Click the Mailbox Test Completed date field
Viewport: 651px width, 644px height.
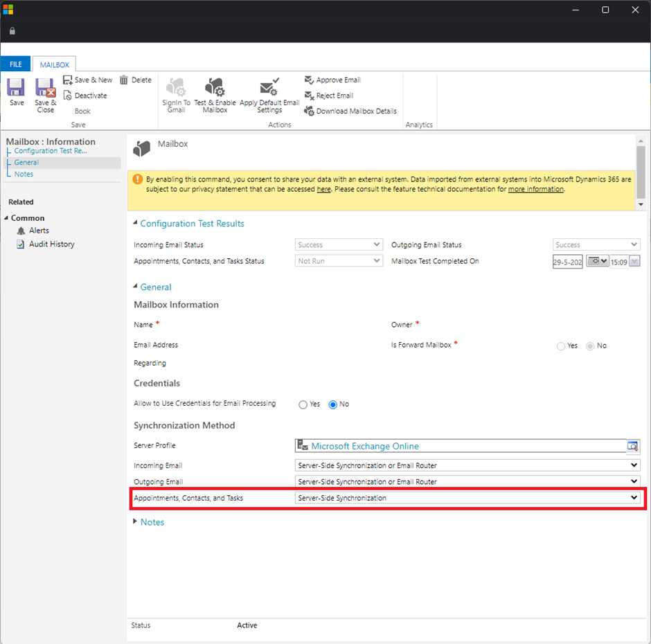pyautogui.click(x=568, y=262)
